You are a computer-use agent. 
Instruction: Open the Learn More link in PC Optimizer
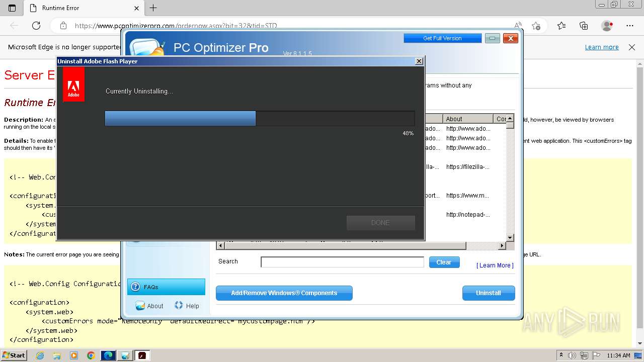495,265
